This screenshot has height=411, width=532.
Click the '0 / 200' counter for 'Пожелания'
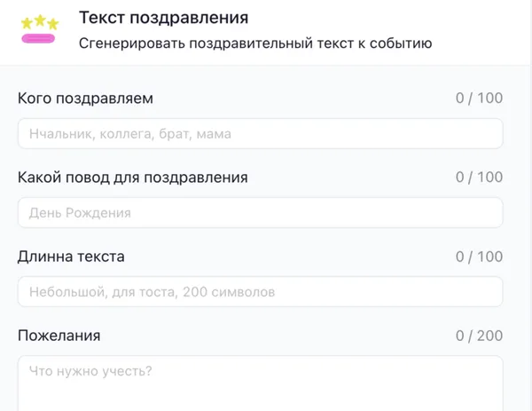(479, 336)
